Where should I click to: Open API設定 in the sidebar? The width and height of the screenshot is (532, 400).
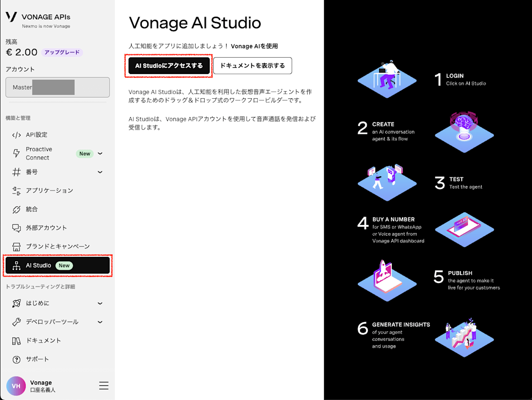click(x=58, y=135)
